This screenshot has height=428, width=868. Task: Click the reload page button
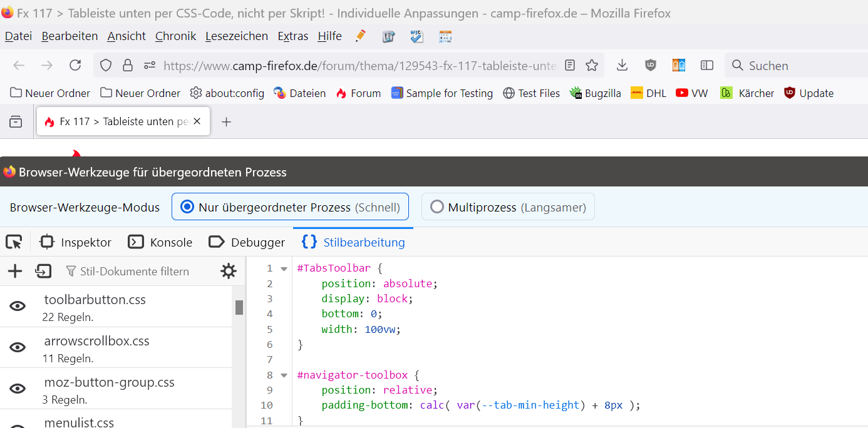click(x=75, y=65)
